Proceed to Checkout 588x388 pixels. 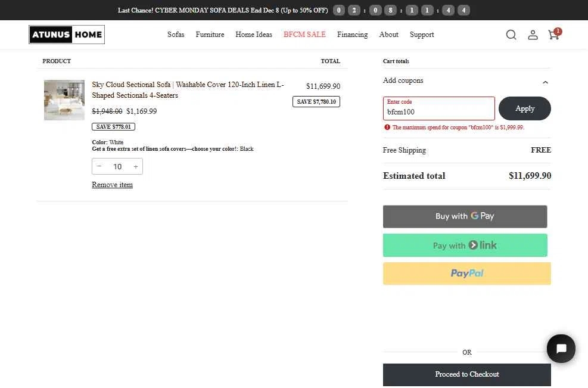(x=467, y=374)
